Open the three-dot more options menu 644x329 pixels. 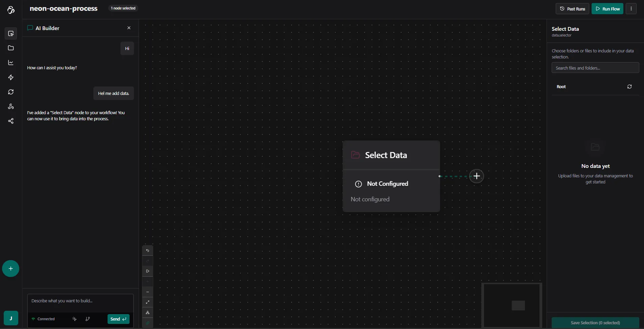point(631,9)
